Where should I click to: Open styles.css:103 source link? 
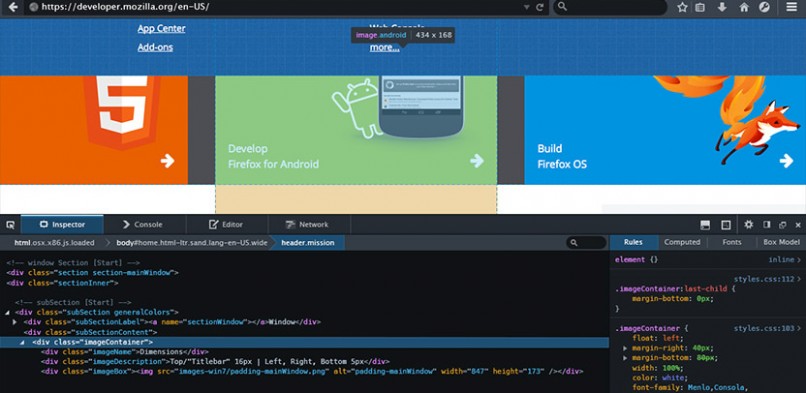tap(764, 328)
